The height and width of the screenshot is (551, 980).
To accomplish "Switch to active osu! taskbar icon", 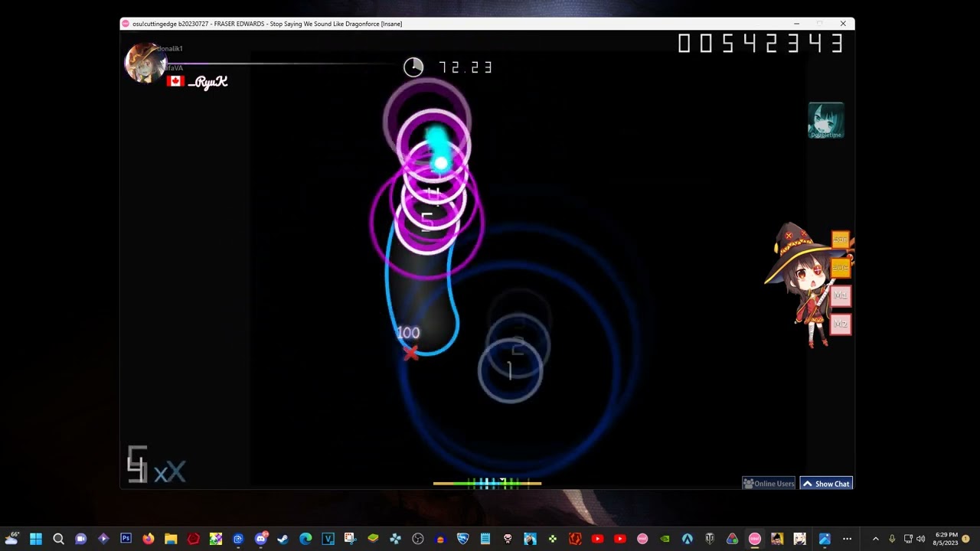I will click(x=755, y=539).
